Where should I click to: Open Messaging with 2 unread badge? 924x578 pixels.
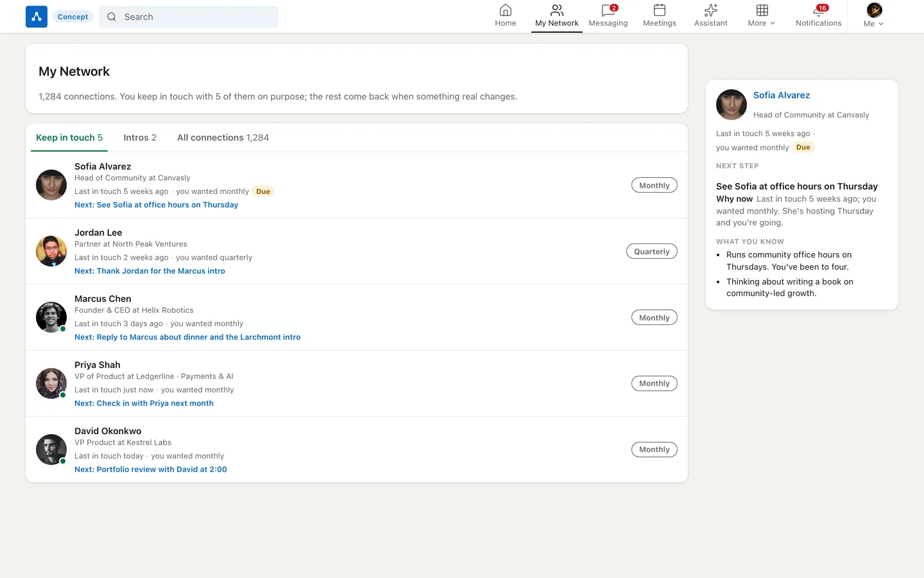(608, 16)
